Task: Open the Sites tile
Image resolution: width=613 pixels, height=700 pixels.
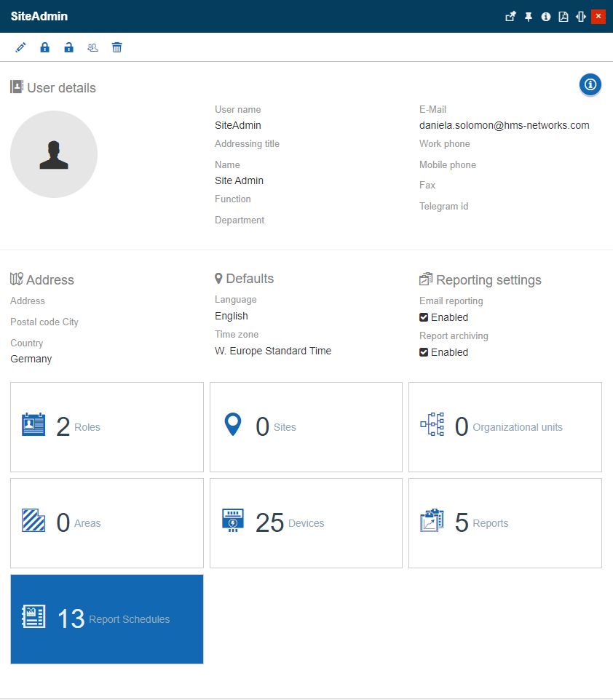Action: click(x=306, y=427)
